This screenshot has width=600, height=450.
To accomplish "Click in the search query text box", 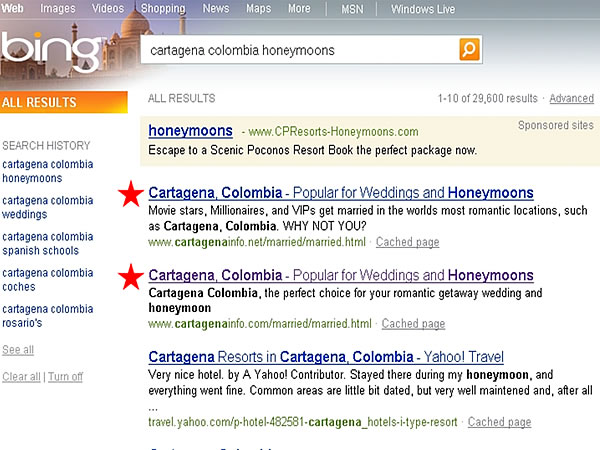I will click(300, 49).
